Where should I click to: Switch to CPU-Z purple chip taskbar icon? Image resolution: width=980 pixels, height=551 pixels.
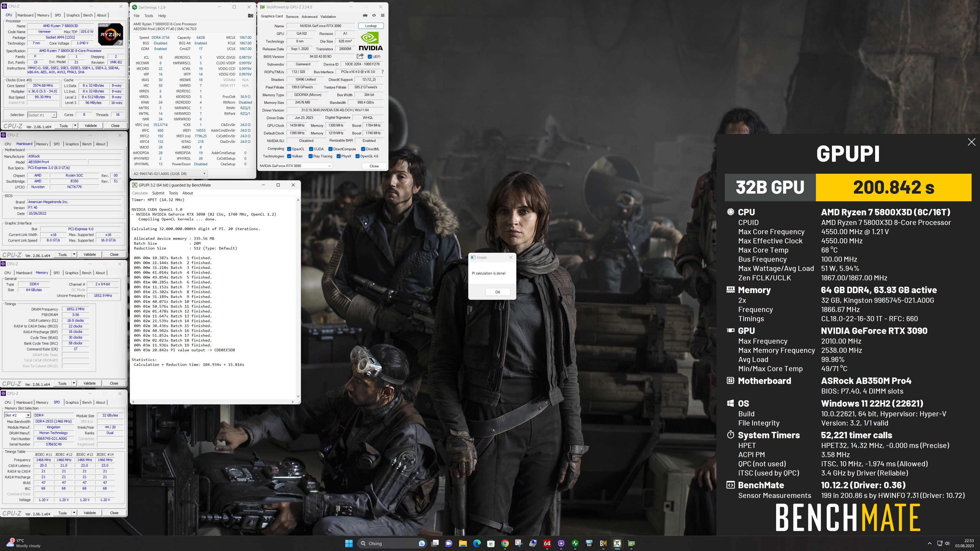pos(561,543)
